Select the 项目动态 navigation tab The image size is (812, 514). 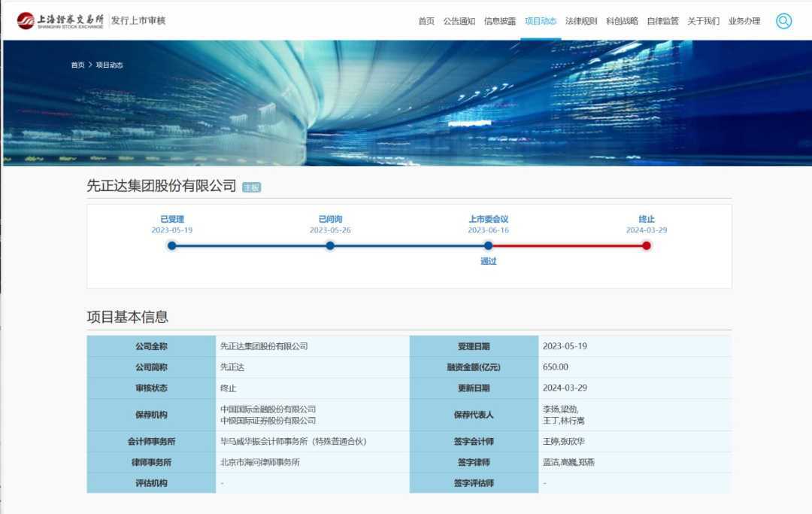540,21
